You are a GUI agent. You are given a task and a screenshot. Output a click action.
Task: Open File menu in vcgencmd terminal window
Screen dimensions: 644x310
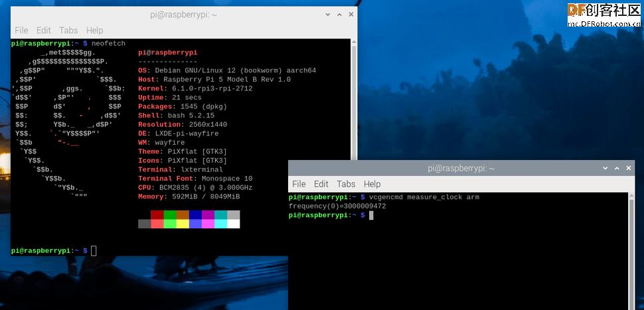(299, 183)
